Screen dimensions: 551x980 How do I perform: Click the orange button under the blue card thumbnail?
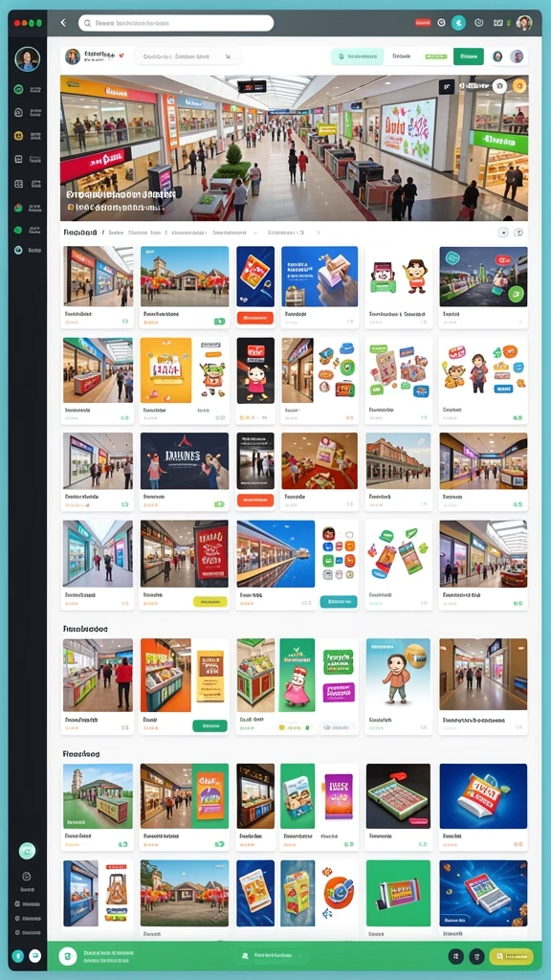tap(255, 318)
